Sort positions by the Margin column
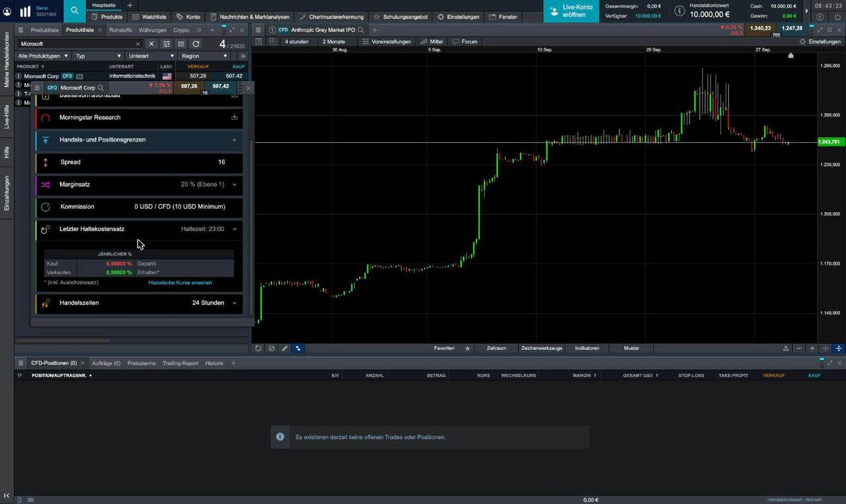 pyautogui.click(x=584, y=375)
